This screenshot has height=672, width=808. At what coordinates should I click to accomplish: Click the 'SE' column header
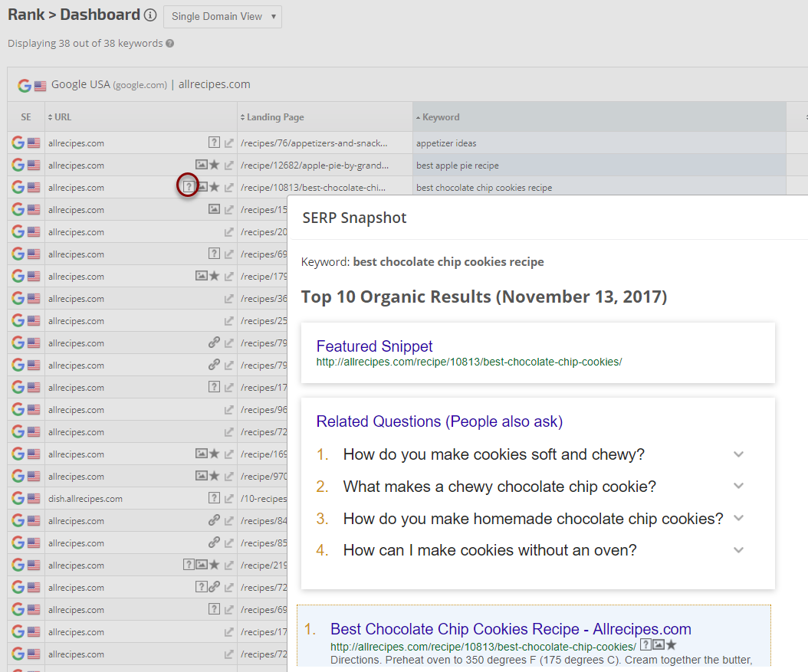pos(26,117)
